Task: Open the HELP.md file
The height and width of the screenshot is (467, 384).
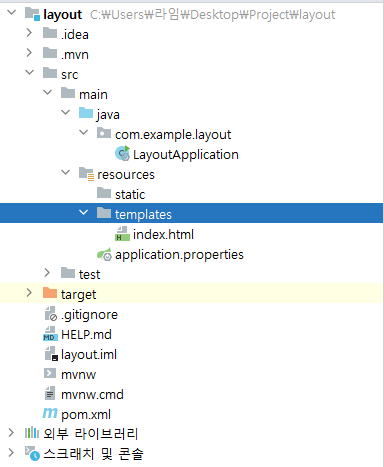Action: pos(86,334)
